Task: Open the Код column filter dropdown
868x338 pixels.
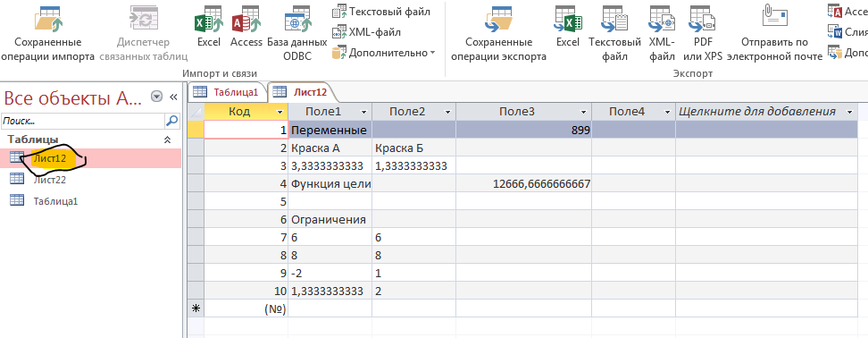Action: [280, 112]
